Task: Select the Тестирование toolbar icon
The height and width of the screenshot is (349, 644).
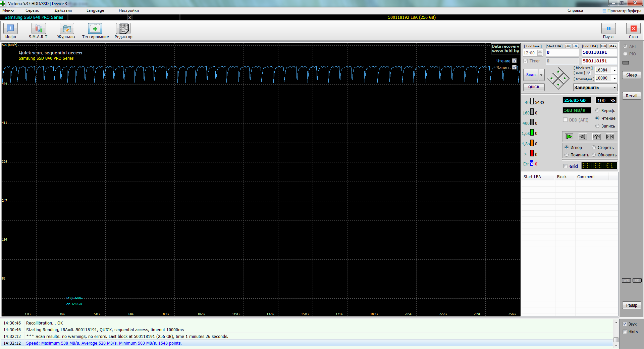Action: point(95,31)
